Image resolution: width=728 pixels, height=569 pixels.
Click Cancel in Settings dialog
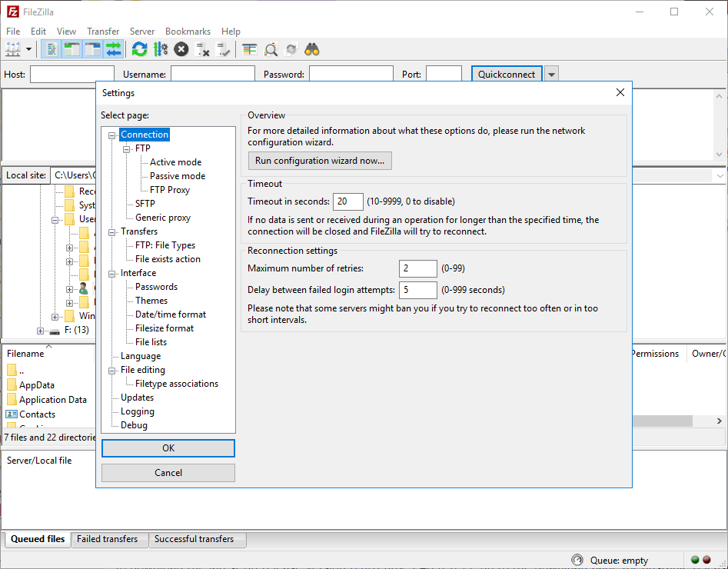point(168,473)
